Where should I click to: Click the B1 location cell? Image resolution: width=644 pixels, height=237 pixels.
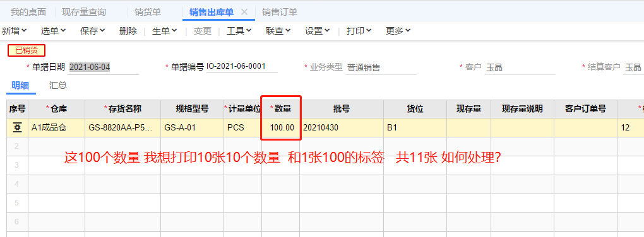click(415, 127)
